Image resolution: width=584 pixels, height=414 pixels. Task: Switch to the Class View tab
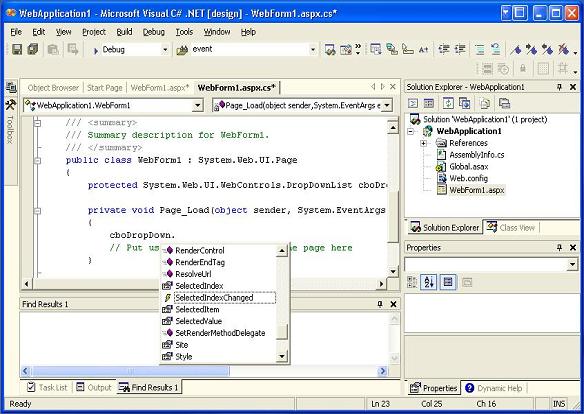coord(512,227)
